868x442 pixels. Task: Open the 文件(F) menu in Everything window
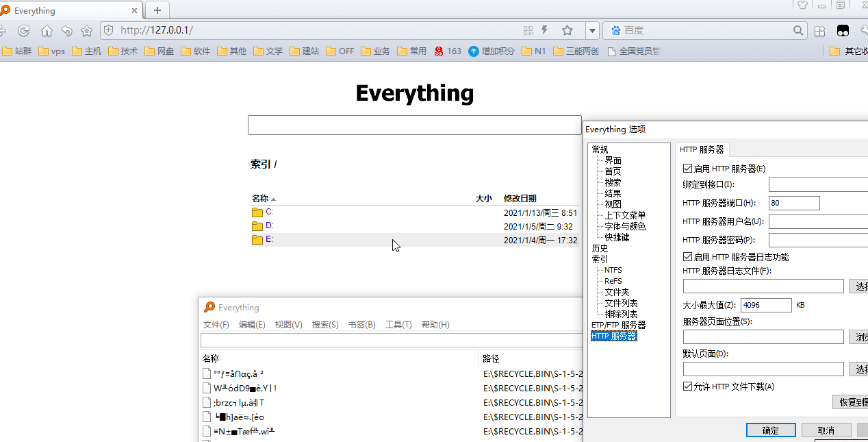(x=216, y=325)
